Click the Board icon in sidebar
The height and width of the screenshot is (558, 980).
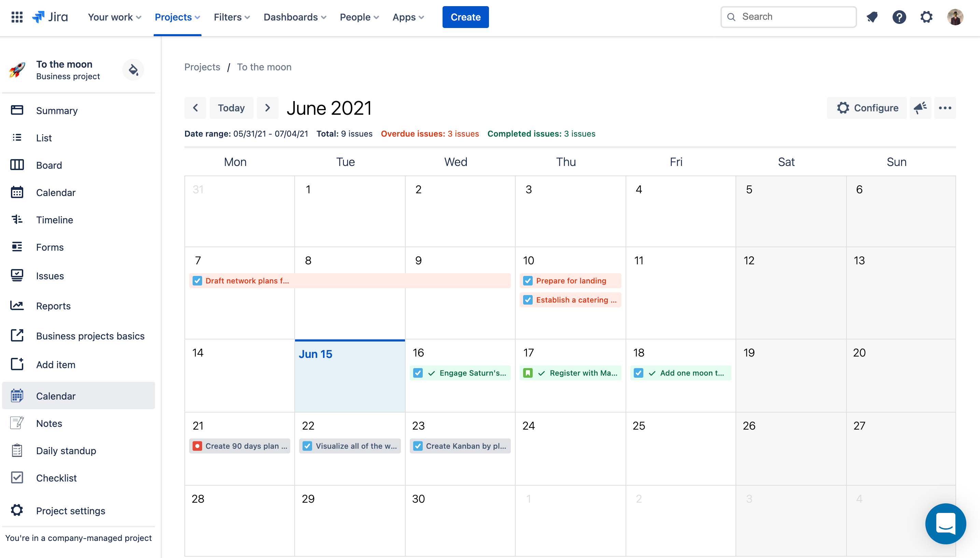16,165
